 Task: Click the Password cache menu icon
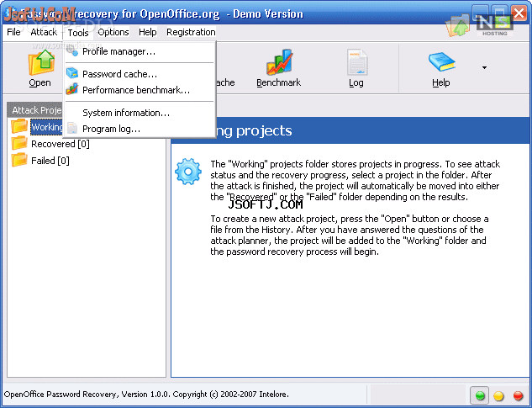pos(72,73)
